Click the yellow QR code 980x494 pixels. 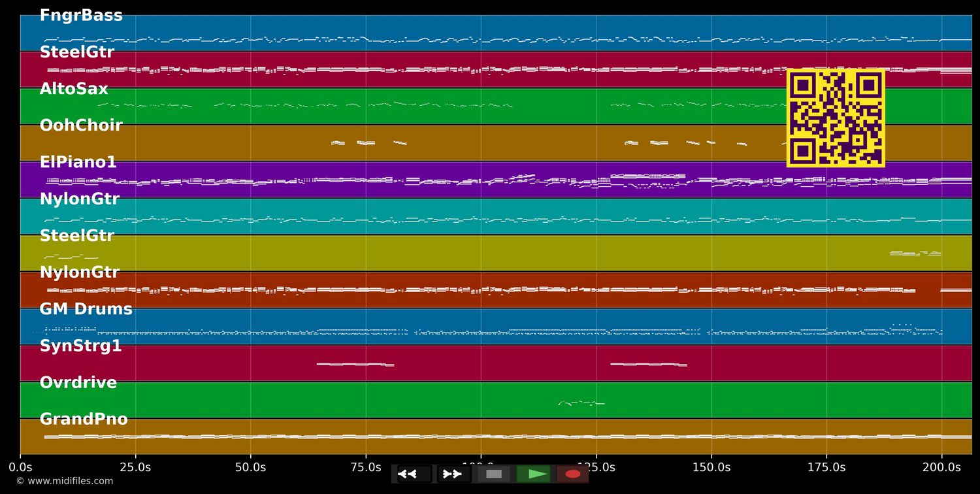pos(836,118)
